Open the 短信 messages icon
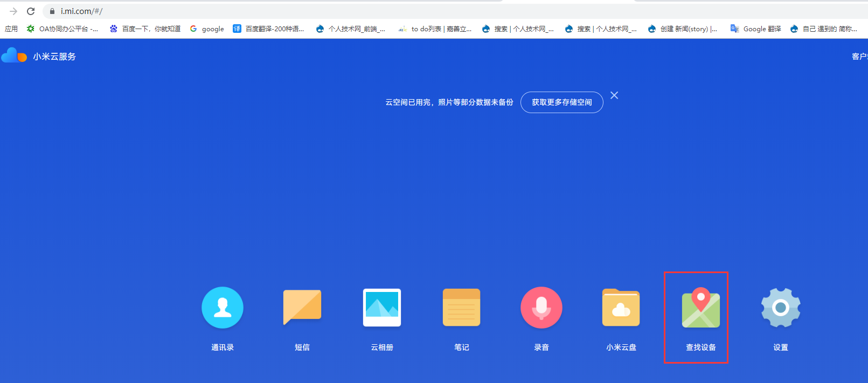 pos(302,308)
